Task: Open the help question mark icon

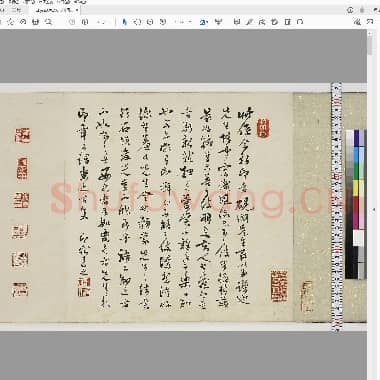Action: 350,10
